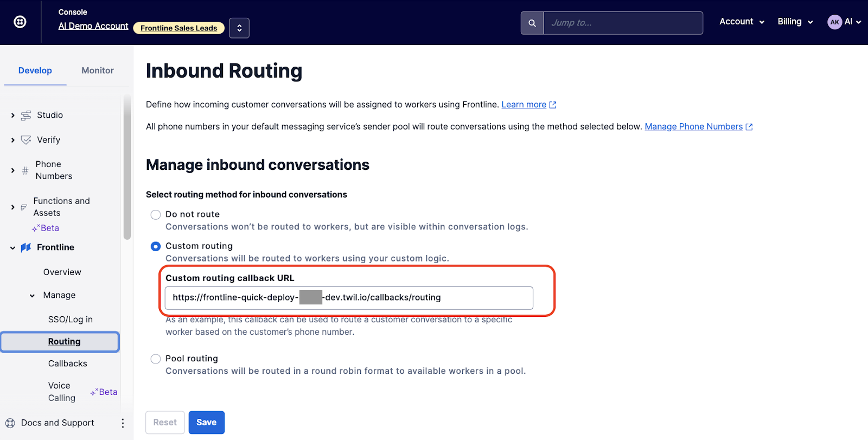Click the external-link icon beside Learn more

click(553, 105)
